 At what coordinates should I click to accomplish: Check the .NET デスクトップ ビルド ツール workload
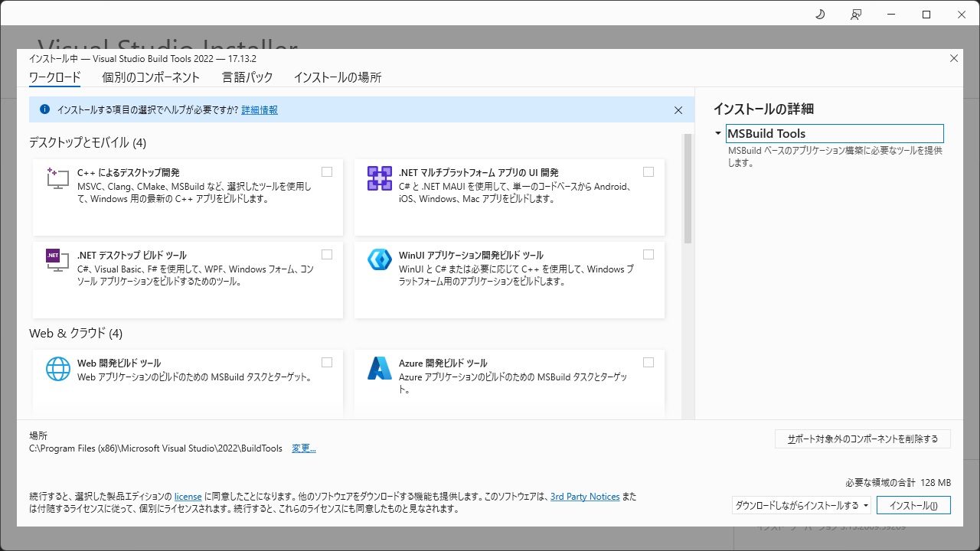pyautogui.click(x=327, y=255)
